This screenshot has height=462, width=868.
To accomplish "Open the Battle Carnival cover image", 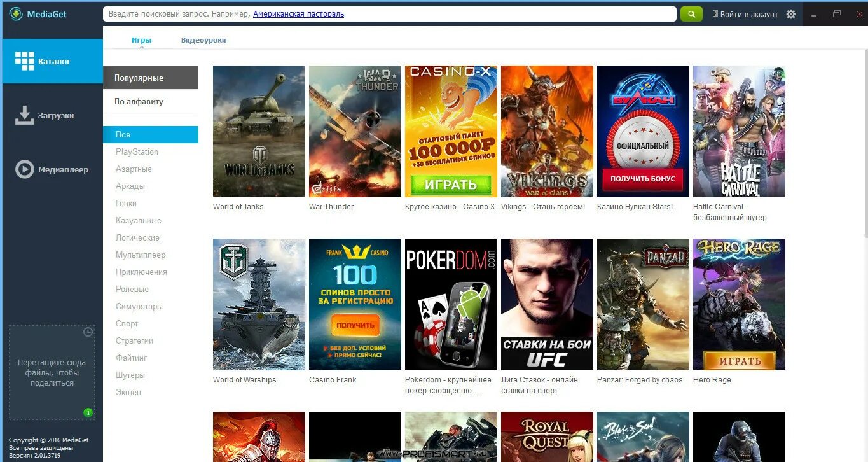I will pyautogui.click(x=739, y=131).
